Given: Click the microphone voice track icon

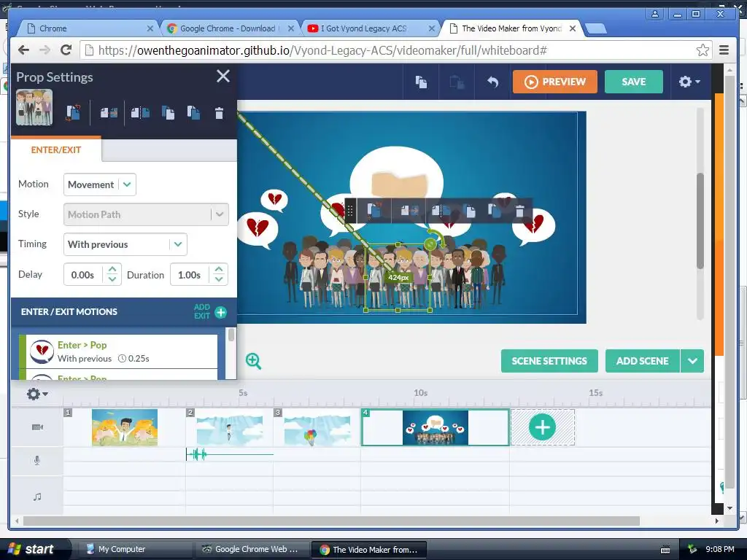Looking at the screenshot, I should pos(37,461).
